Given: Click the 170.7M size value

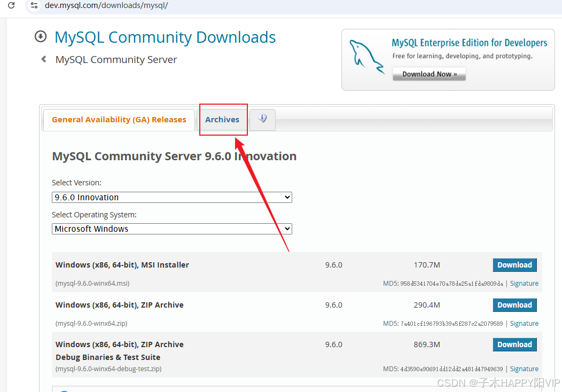Looking at the screenshot, I should tap(427, 265).
